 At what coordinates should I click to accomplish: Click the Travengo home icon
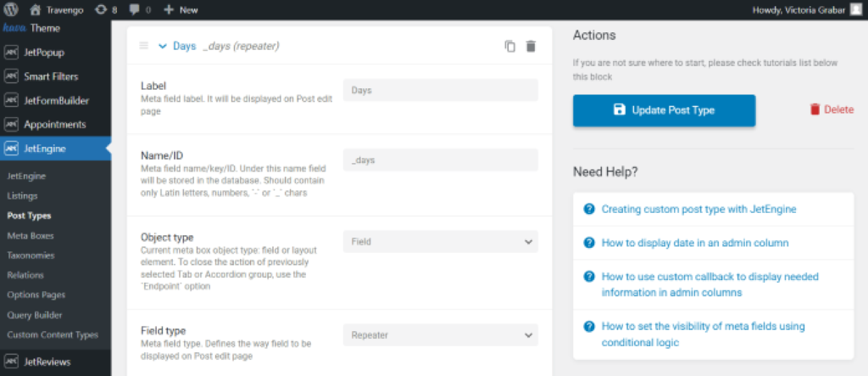coord(35,9)
